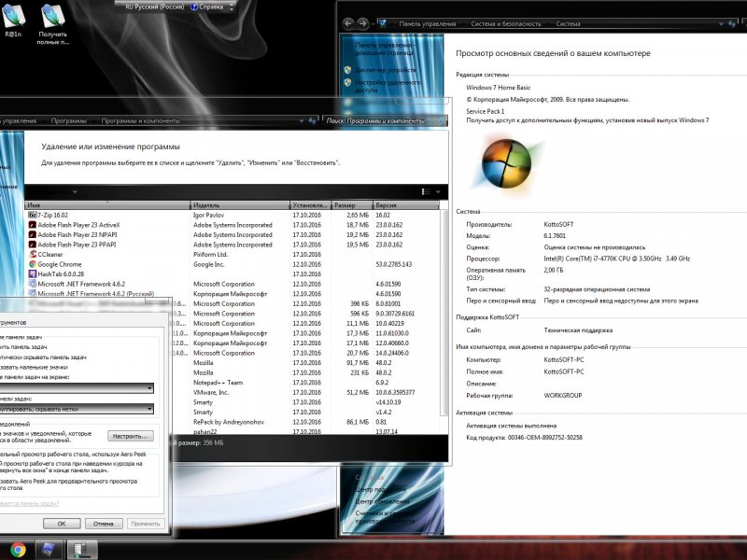Open recent pages arrow beside the forward button
The image size is (747, 560).
coord(373,22)
